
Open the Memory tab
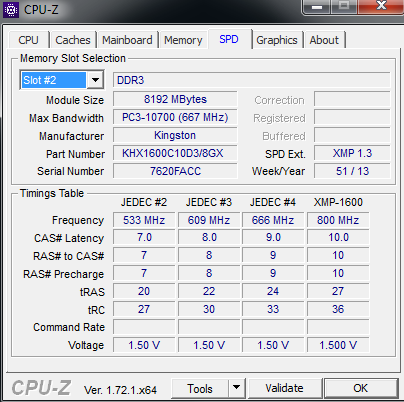[x=183, y=40]
